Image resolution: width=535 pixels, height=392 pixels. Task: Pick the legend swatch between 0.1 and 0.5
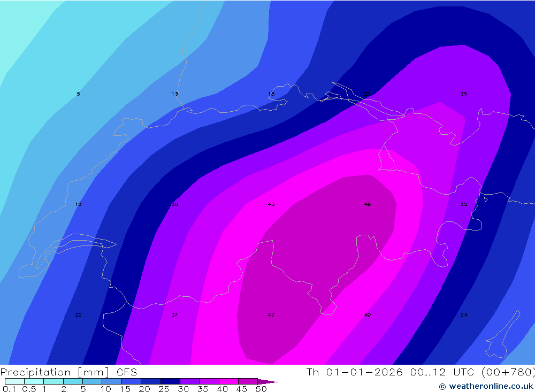coord(15,381)
